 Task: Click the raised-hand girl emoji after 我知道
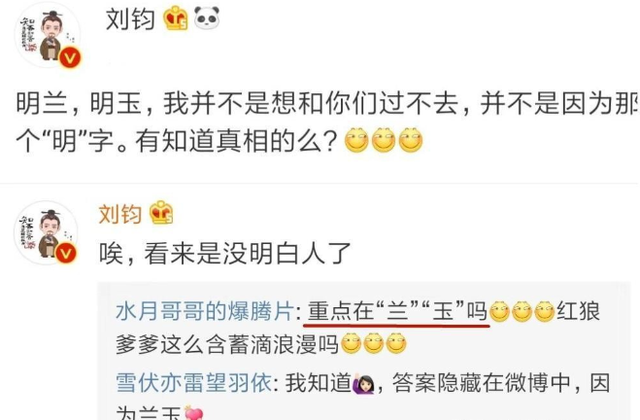point(363,383)
